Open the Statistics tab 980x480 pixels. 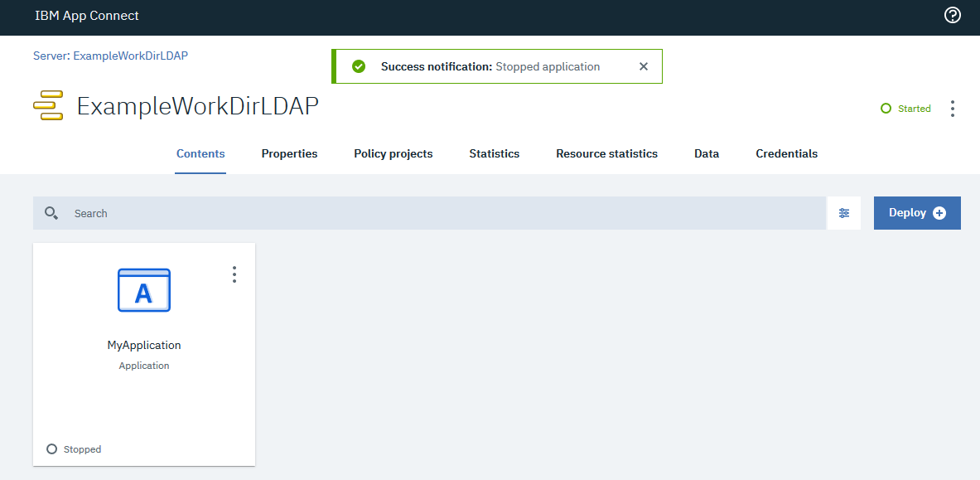(495, 154)
